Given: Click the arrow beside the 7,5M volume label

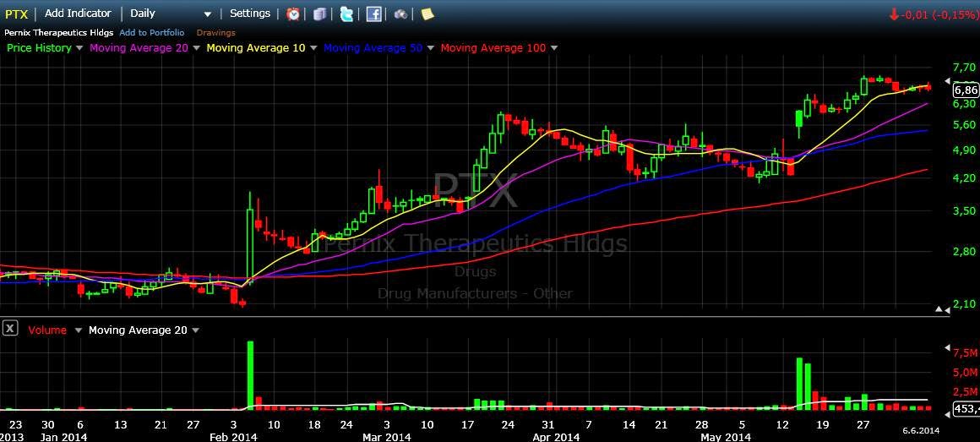Looking at the screenshot, I should (947, 346).
